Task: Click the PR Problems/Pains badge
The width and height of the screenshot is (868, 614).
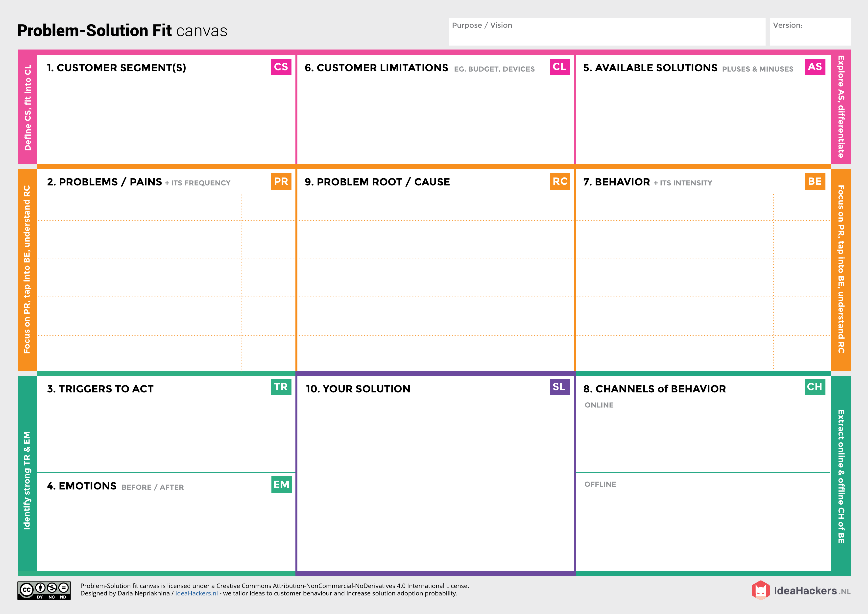Action: pos(281,181)
